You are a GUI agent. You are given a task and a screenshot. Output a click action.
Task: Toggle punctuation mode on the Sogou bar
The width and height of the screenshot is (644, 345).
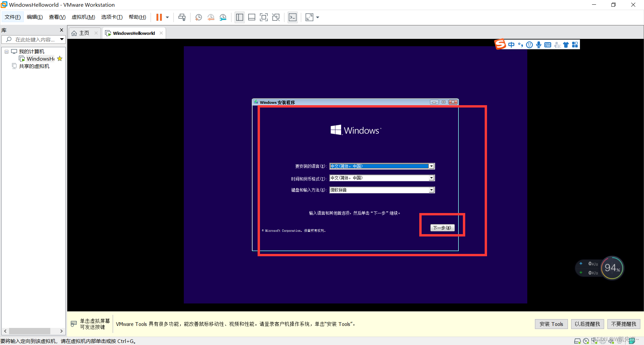(521, 45)
